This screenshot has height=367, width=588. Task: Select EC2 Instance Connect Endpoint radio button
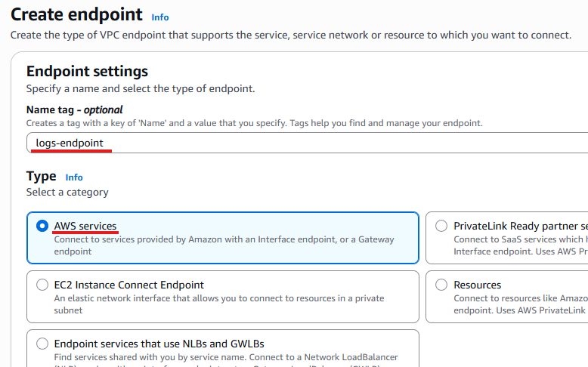42,285
